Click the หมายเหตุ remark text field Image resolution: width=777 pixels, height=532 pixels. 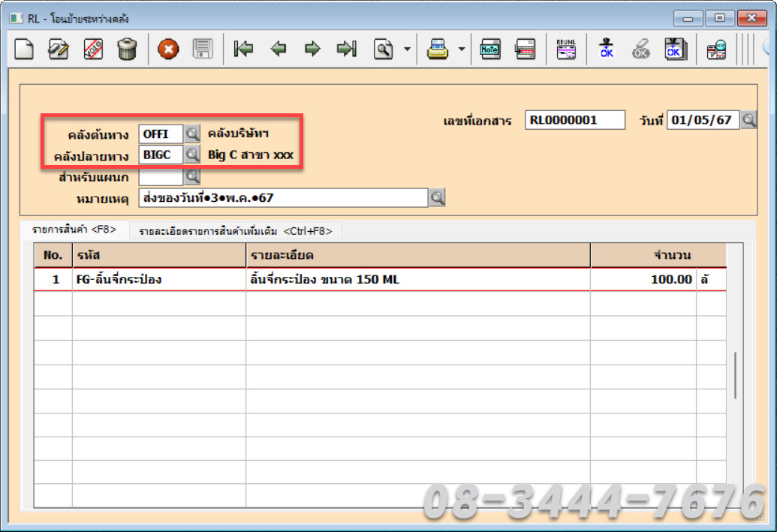pos(283,197)
